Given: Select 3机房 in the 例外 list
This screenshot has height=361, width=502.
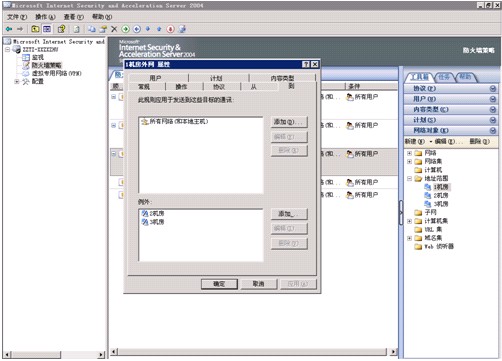Looking at the screenshot, I should 153,222.
